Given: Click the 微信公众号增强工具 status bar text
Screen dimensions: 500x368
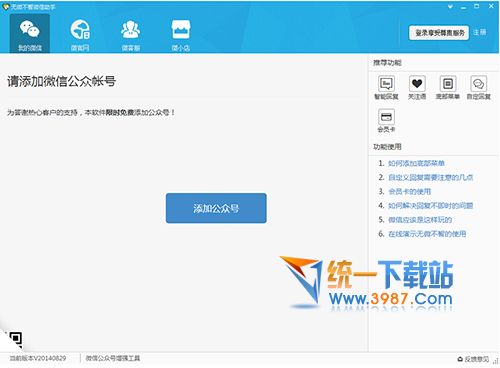Looking at the screenshot, I should pos(113,358).
